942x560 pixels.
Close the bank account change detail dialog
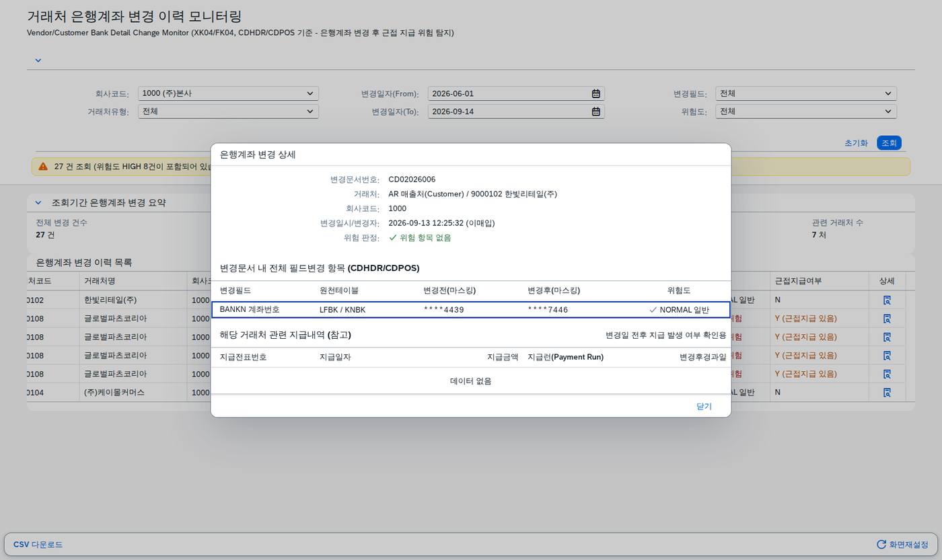click(x=704, y=406)
